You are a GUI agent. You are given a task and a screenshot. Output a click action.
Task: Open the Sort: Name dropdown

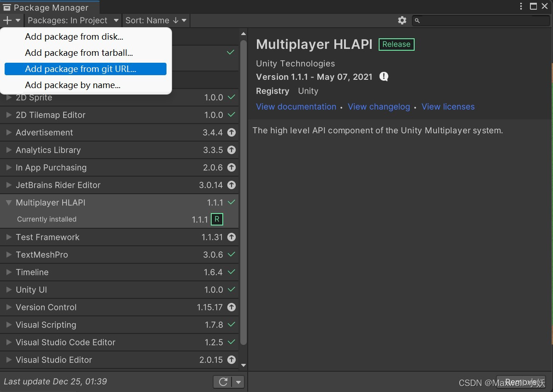[x=156, y=20]
